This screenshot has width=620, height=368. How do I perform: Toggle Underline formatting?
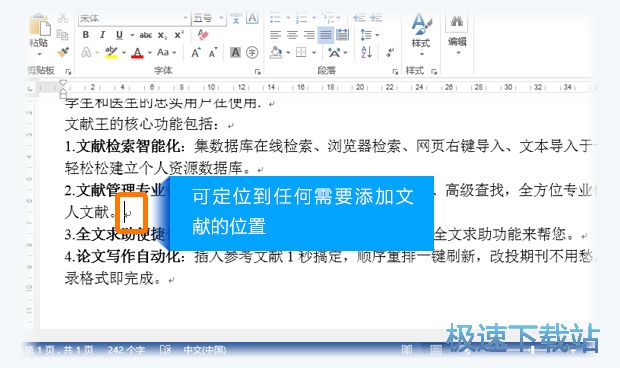[x=119, y=35]
